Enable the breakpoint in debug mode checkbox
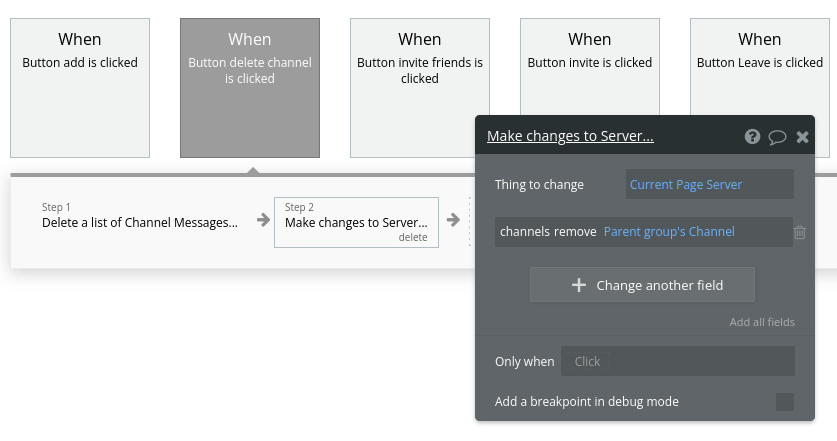Image resolution: width=837 pixels, height=441 pixels. [785, 402]
